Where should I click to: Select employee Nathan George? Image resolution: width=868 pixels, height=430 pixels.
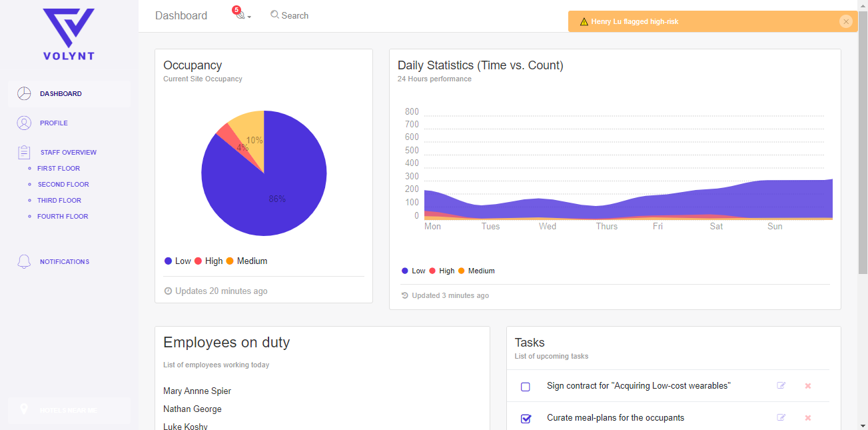(193, 409)
